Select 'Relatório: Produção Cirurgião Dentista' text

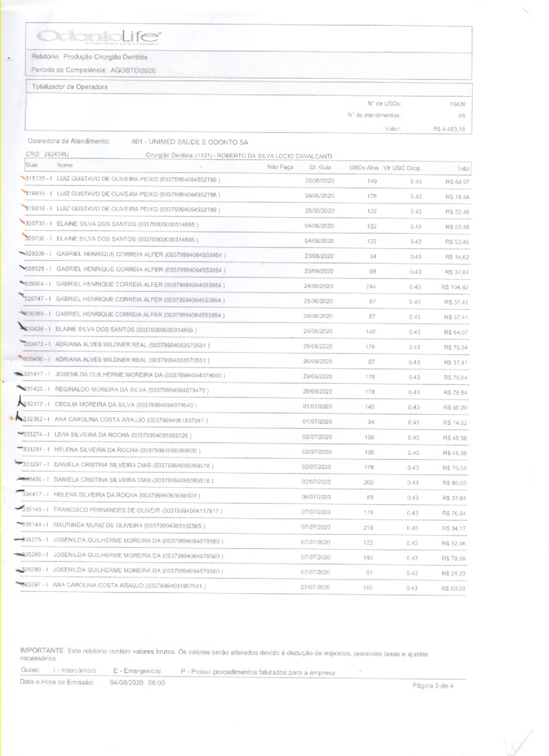(89, 57)
